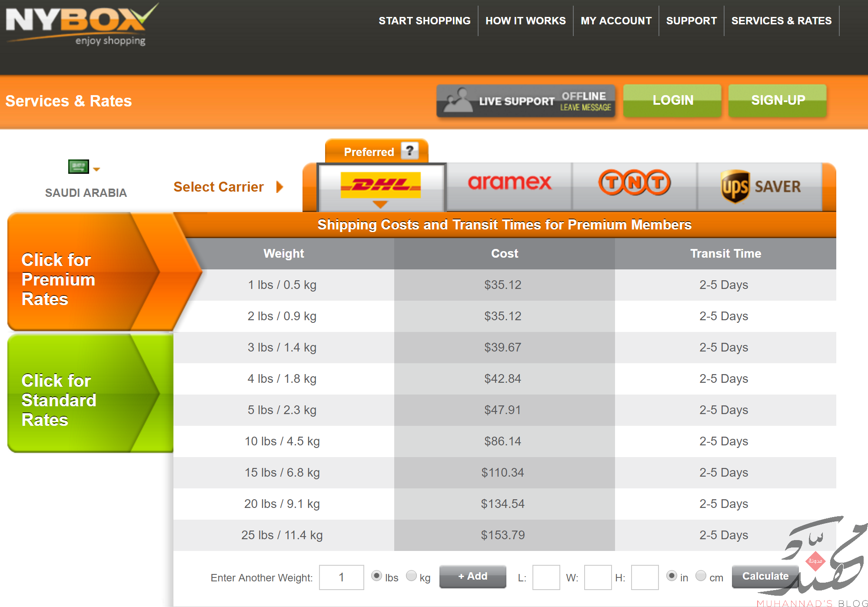
Task: Click the '4 lbs / 1.8 kg' row
Action: [x=505, y=378]
